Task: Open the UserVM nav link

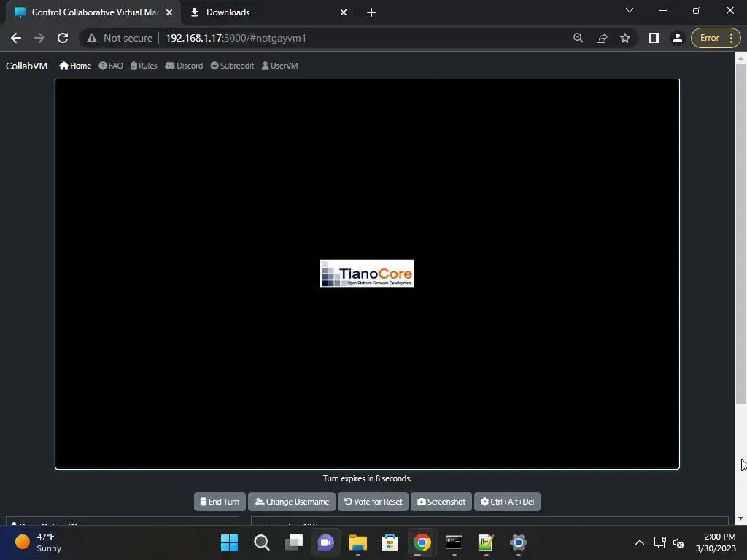Action: pos(279,66)
